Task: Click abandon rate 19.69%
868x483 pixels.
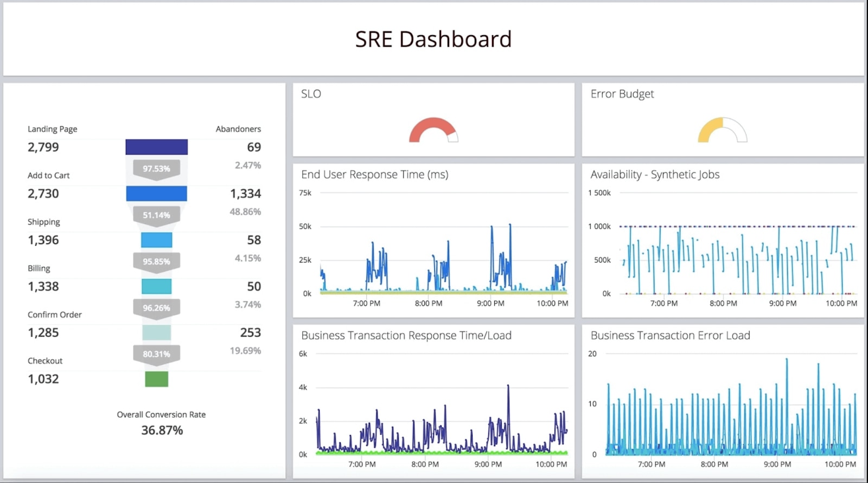Action: [245, 351]
